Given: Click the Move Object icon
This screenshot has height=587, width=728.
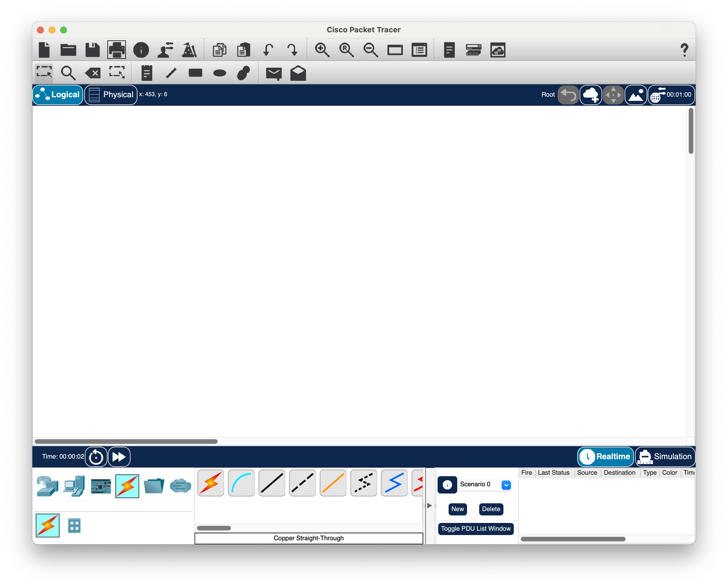Looking at the screenshot, I should (613, 95).
